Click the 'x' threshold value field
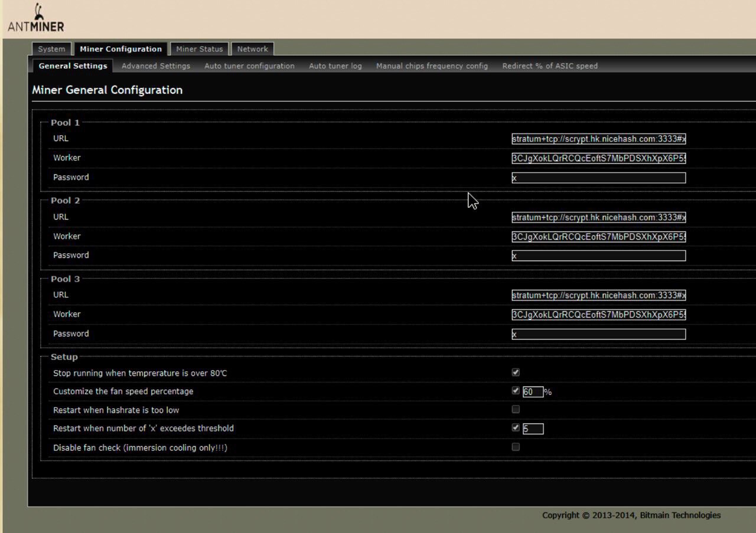The height and width of the screenshot is (533, 756). (533, 429)
